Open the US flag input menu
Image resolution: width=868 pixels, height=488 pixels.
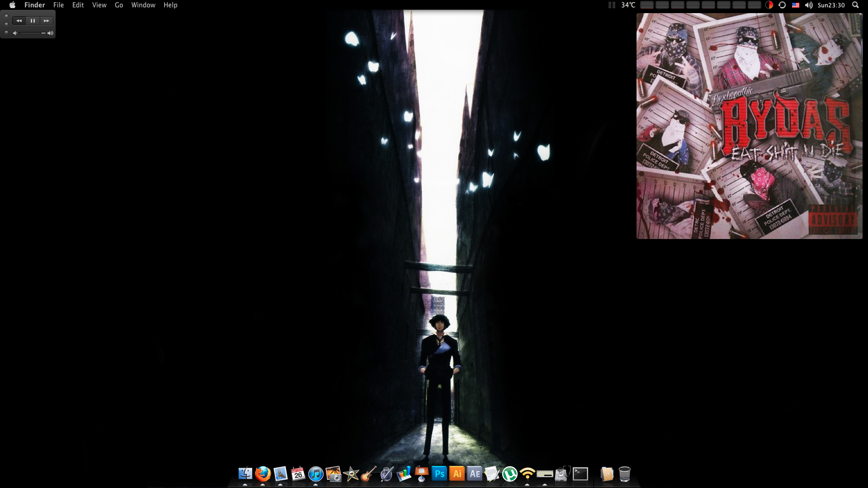796,5
